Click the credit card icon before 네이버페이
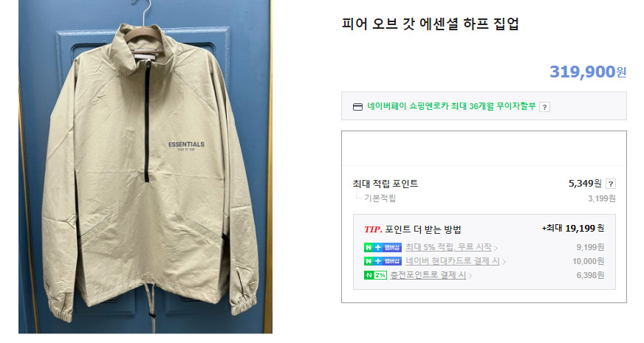Viewport: 644px width, 343px height. pyautogui.click(x=357, y=107)
